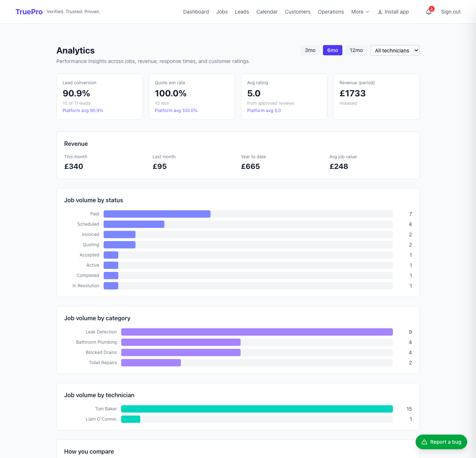Screen dimensions: 476x458
Task: Click the '10 of 11 leads' text
Action: tap(77, 103)
